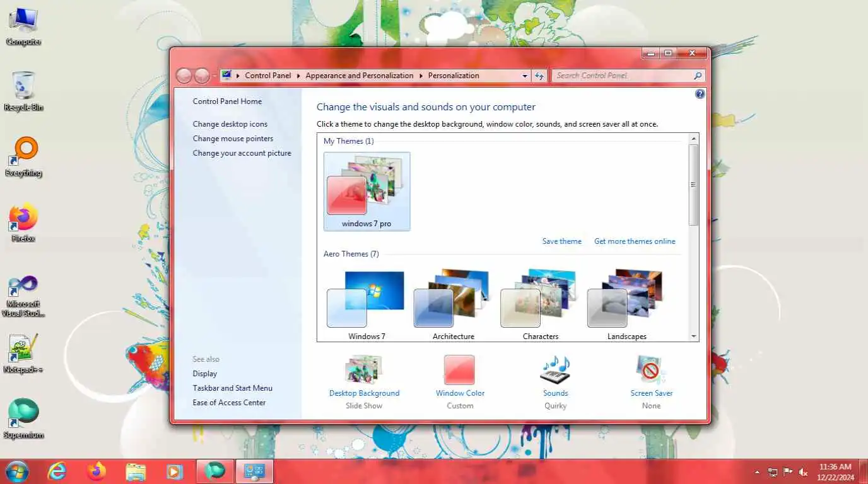Click the theme list scroll down arrow

pyautogui.click(x=694, y=337)
